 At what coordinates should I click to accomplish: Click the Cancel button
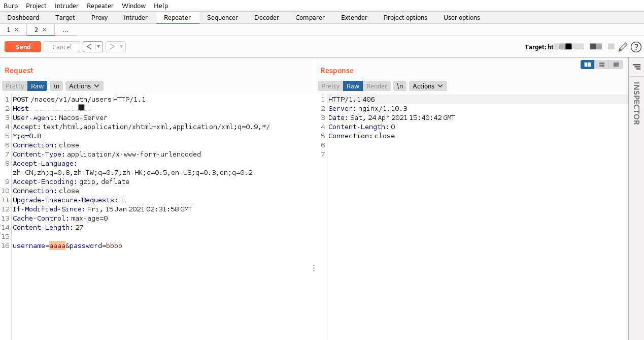click(x=62, y=47)
